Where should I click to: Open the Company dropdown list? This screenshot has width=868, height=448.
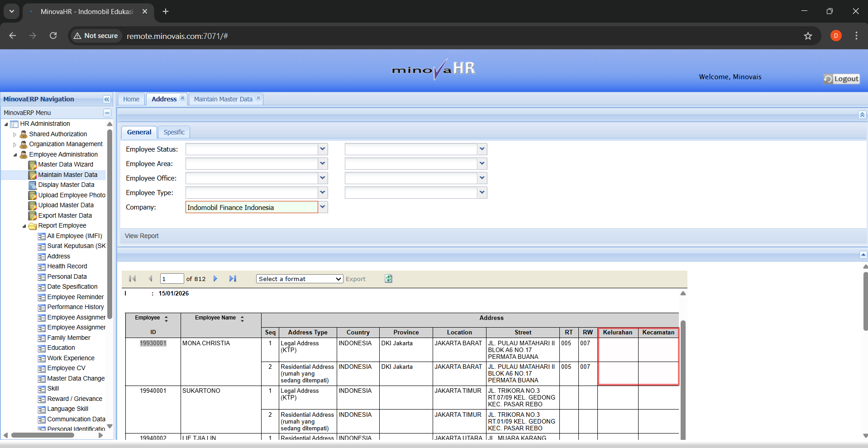click(x=322, y=207)
